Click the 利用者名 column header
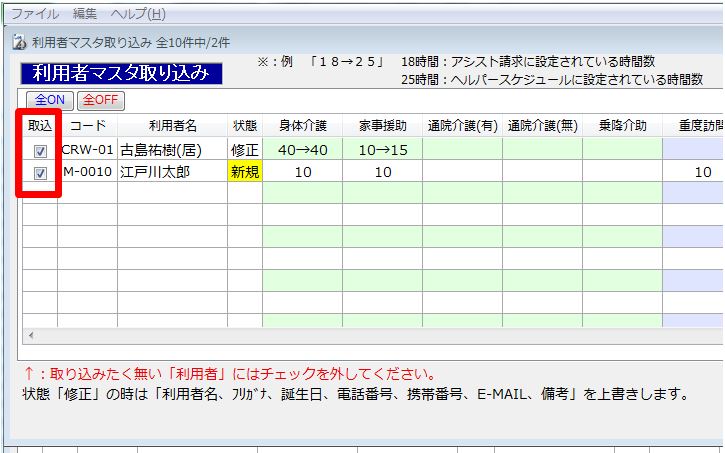This screenshot has width=725, height=453. coord(172,126)
